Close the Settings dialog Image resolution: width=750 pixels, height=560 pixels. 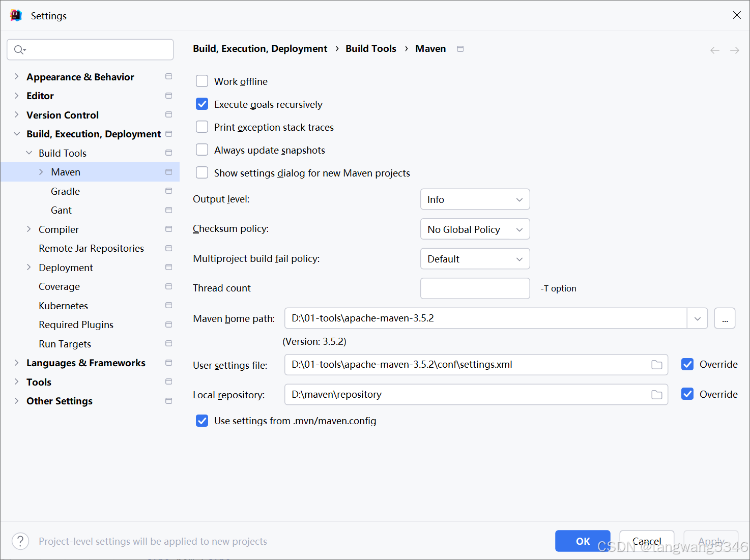pyautogui.click(x=737, y=15)
